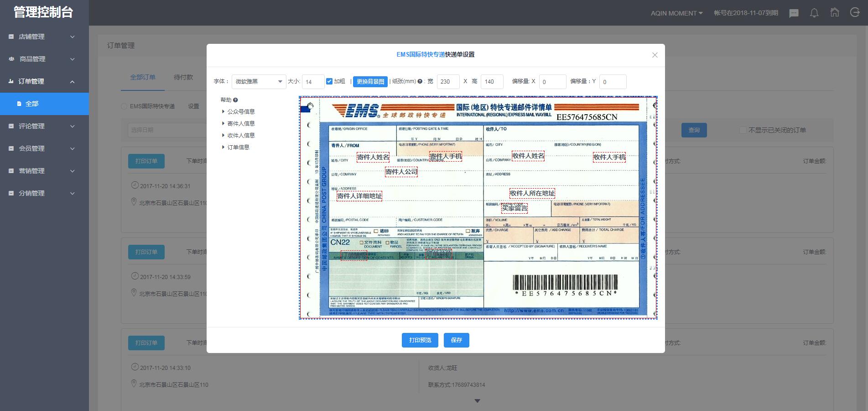Expand 订单信息 tree node
This screenshot has width=868, height=411.
point(223,147)
